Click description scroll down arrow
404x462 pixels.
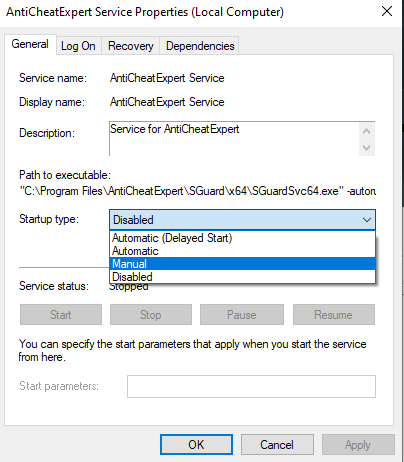coord(367,147)
